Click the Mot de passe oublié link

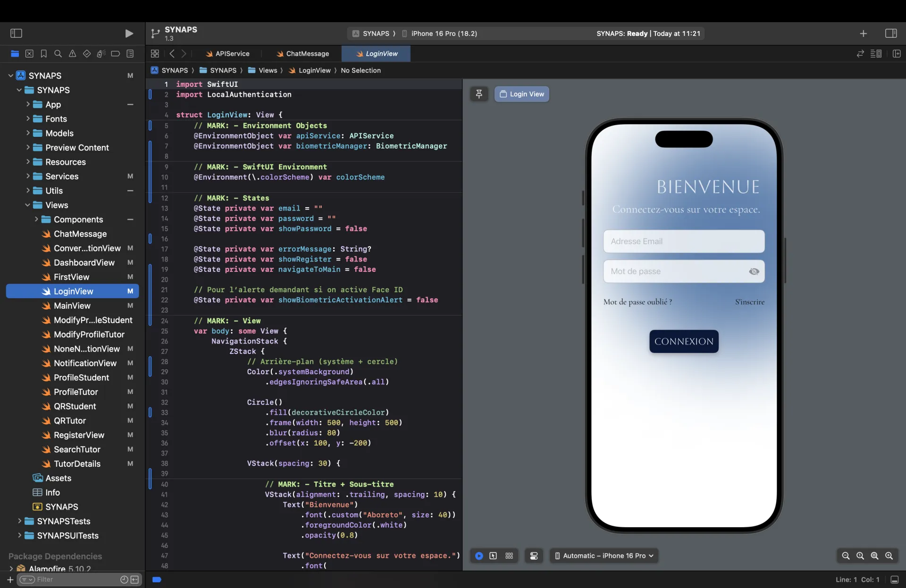[x=638, y=302]
